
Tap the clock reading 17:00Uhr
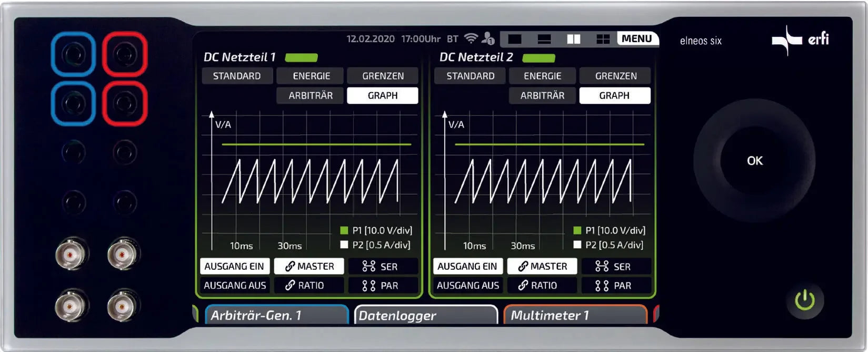421,39
